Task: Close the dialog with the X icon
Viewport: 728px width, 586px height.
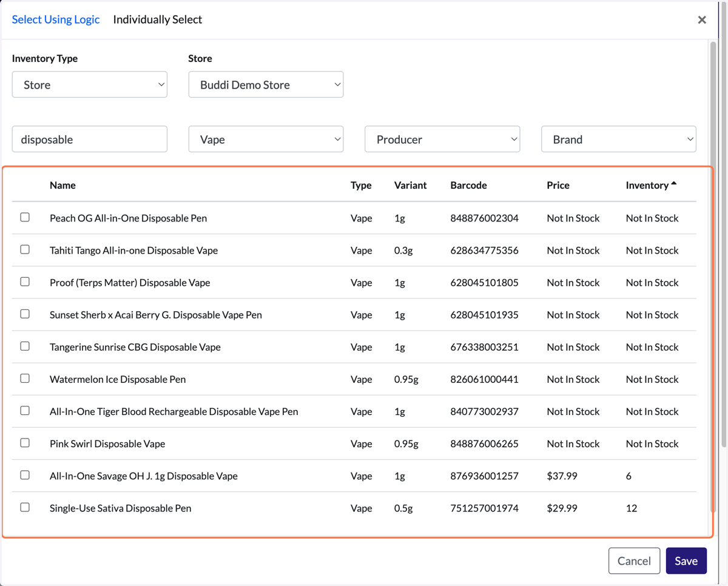Action: pyautogui.click(x=702, y=20)
